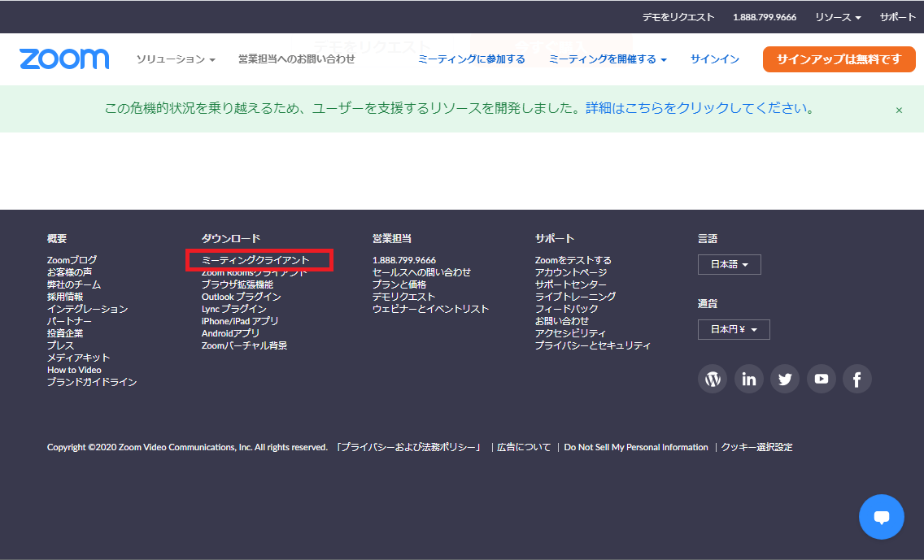Screen dimensions: 924x560
Task: Open the アクセシビリティ link
Action: click(x=571, y=333)
